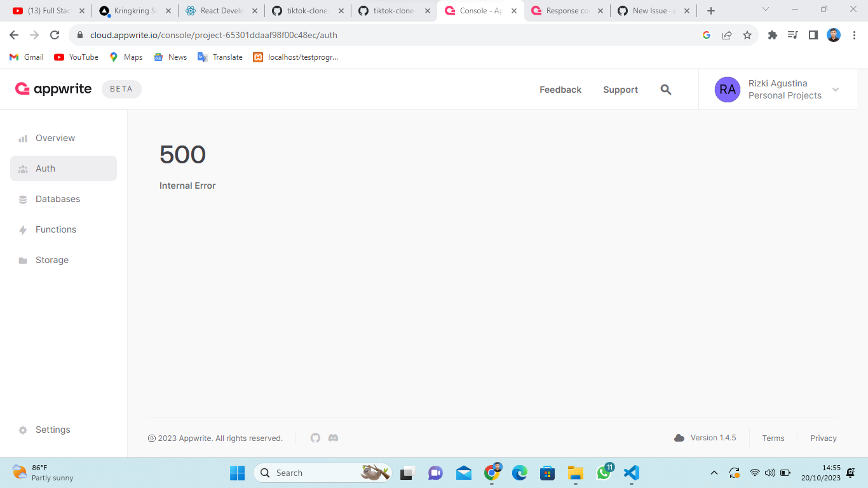Open the Databases panel
Viewport: 868px width, 488px height.
pyautogui.click(x=58, y=199)
